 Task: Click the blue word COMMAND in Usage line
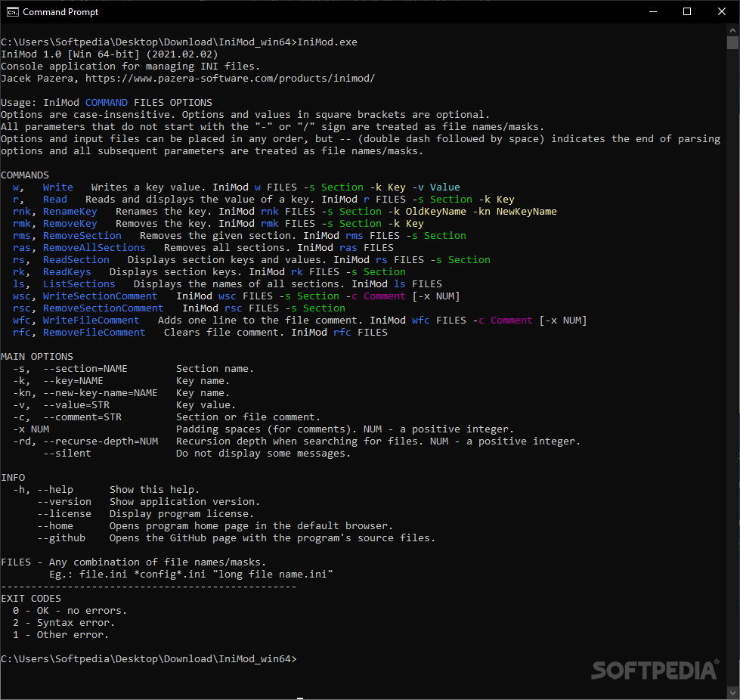pyautogui.click(x=106, y=102)
